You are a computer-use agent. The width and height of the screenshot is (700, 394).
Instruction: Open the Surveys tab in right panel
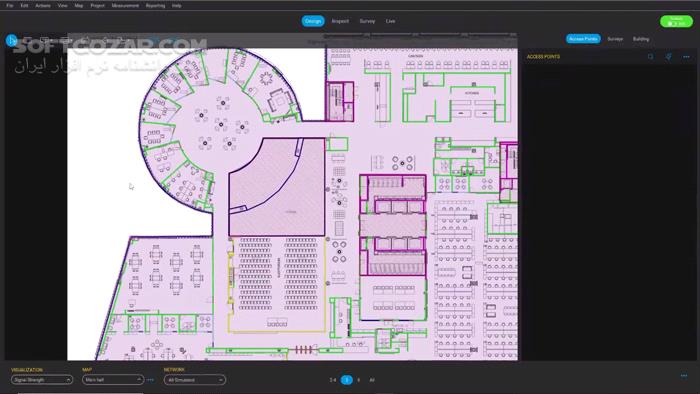pos(615,39)
